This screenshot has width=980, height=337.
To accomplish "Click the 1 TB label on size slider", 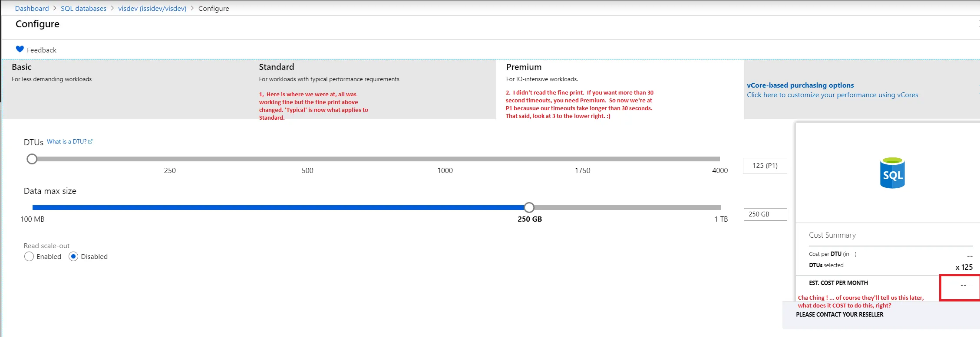I will coord(721,219).
